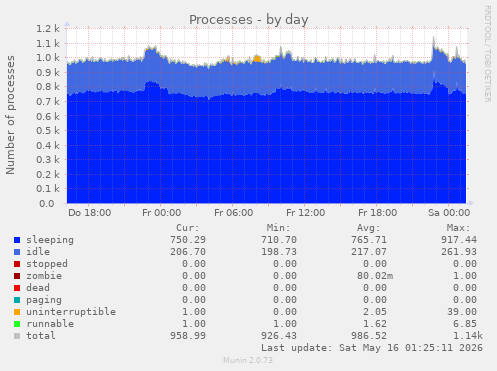
Task: Click the 'Avg:' column header
Action: point(369,228)
